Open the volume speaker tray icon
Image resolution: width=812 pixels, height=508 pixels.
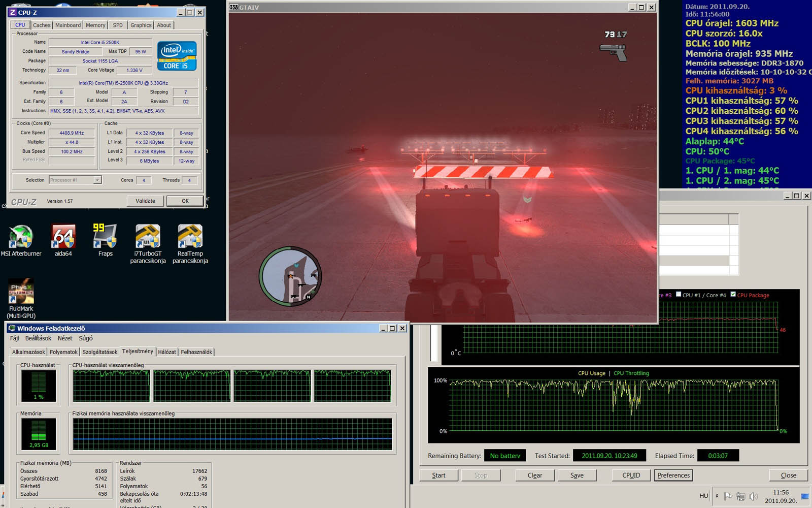[754, 496]
